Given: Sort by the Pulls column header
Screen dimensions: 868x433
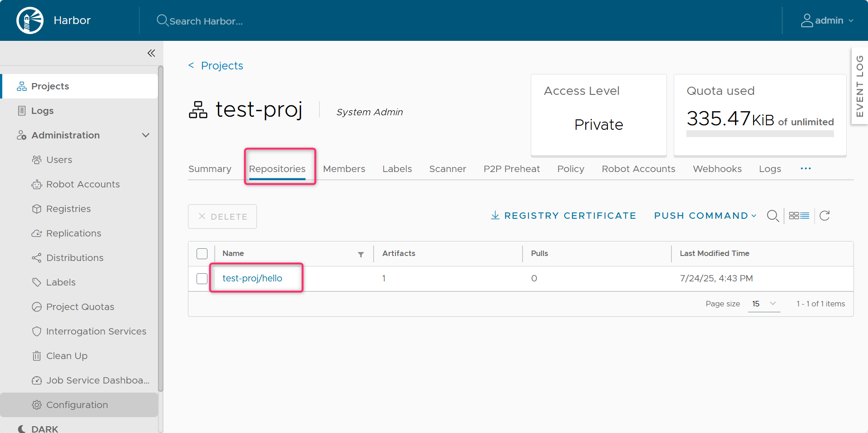Looking at the screenshot, I should pos(539,253).
